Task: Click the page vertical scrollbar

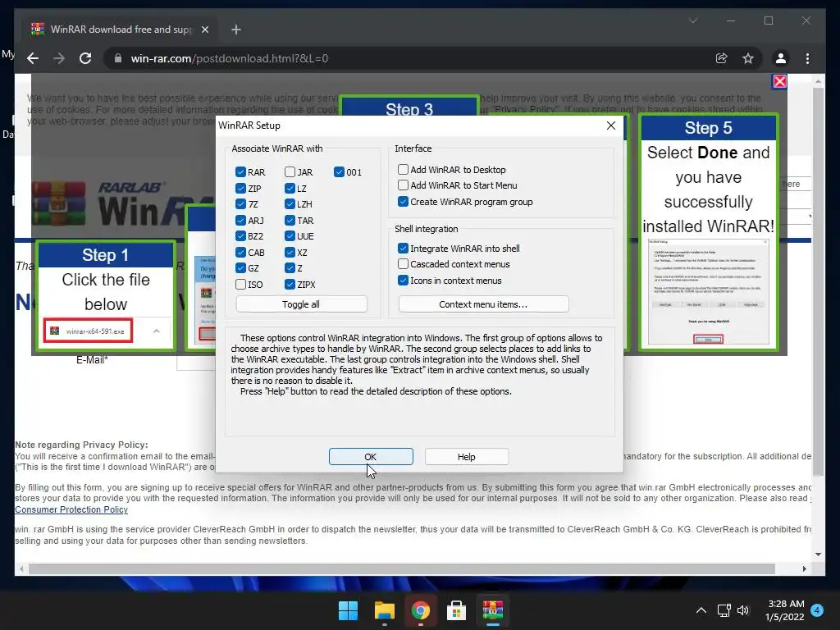Action: [818, 282]
